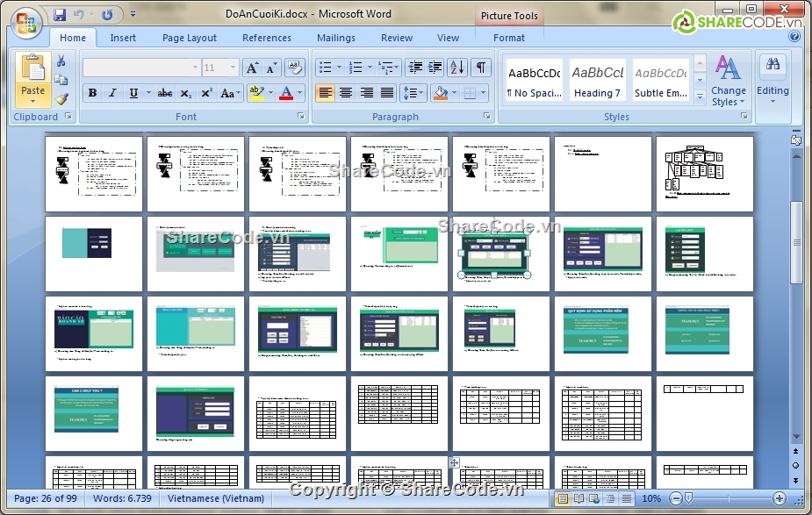Switch to Web Layout view
This screenshot has height=515, width=812.
point(594,498)
